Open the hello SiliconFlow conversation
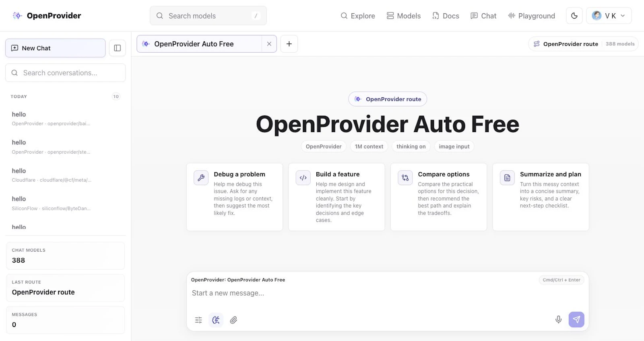Screen dimensions: 644x341 (x=66, y=203)
